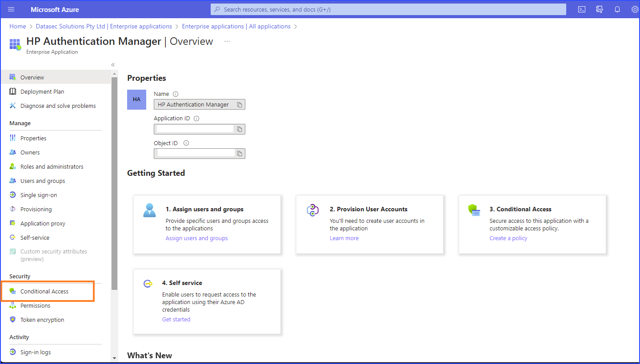Go to Home breadcrumb
Image resolution: width=640 pixels, height=364 pixels.
point(18,27)
